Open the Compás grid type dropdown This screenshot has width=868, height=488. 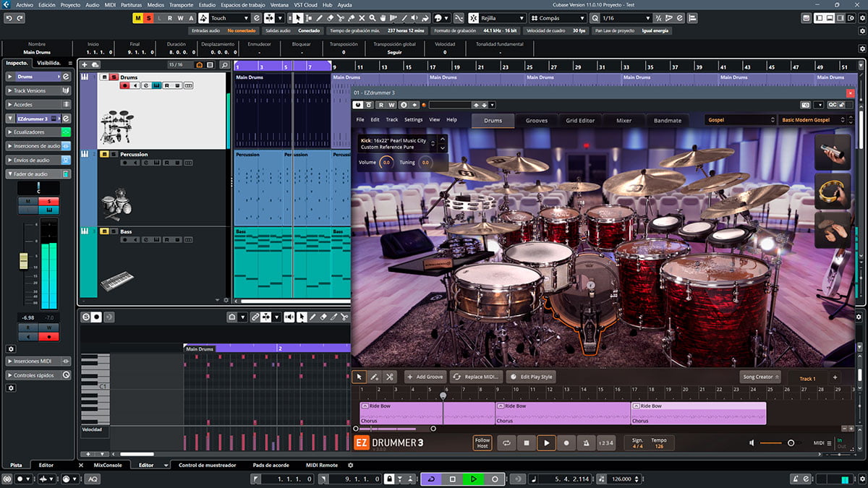[558, 18]
